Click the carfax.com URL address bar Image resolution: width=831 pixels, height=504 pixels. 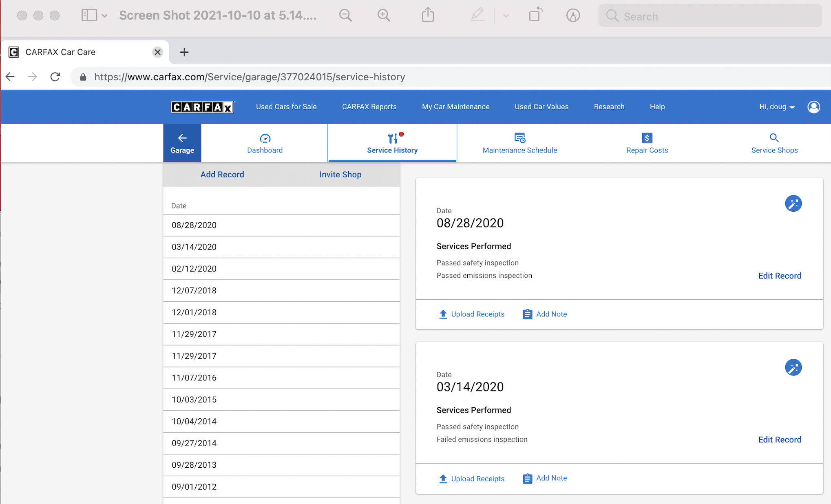pos(250,77)
